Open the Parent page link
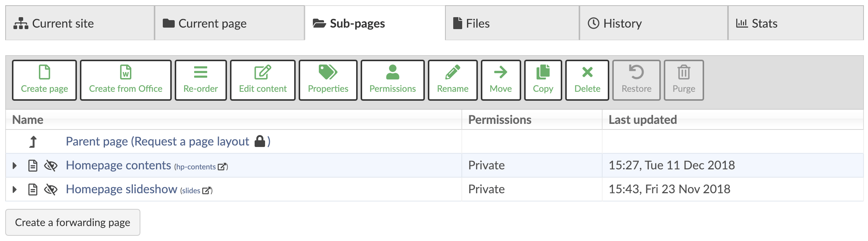The height and width of the screenshot is (241, 868). click(157, 141)
